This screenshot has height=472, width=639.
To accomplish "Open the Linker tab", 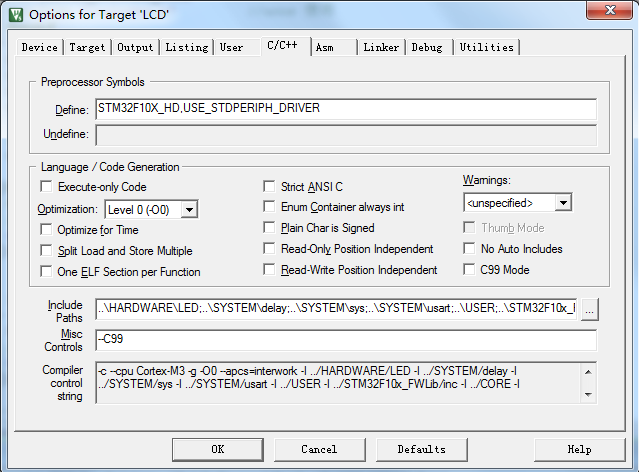I will [x=381, y=47].
